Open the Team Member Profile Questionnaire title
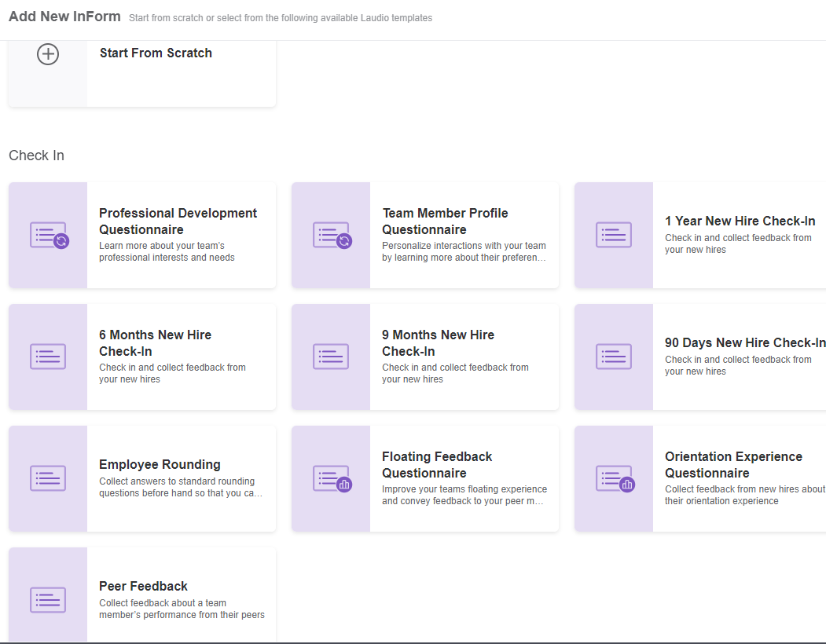This screenshot has height=644, width=826. tap(445, 221)
